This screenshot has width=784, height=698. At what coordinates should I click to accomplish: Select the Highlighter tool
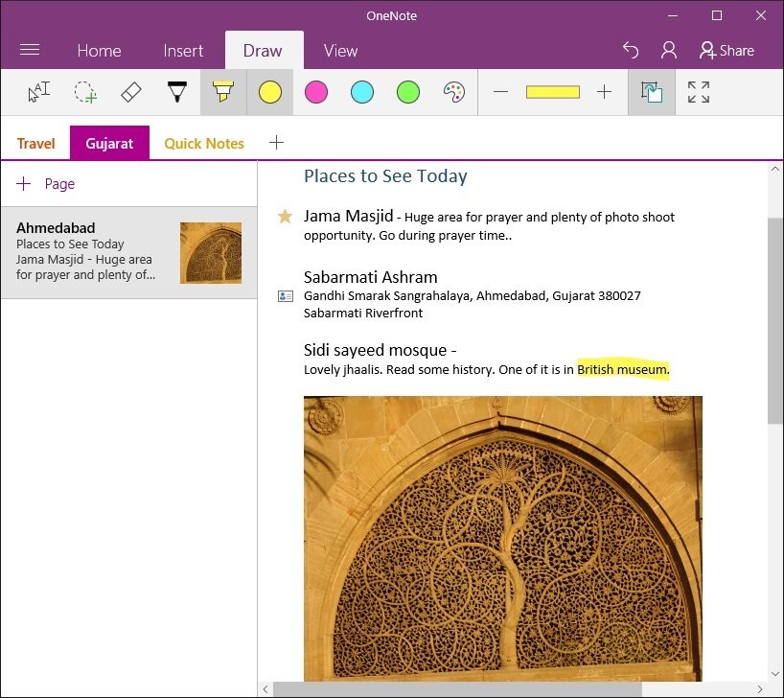(222, 92)
